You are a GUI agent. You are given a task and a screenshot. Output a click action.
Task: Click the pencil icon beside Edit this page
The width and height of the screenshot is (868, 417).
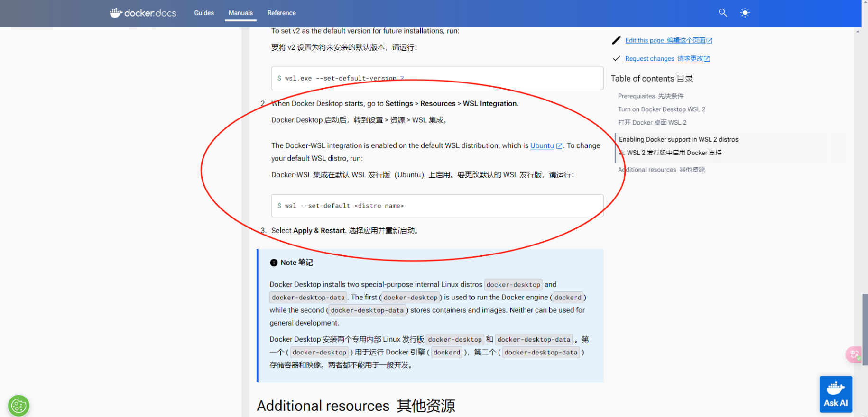[616, 40]
